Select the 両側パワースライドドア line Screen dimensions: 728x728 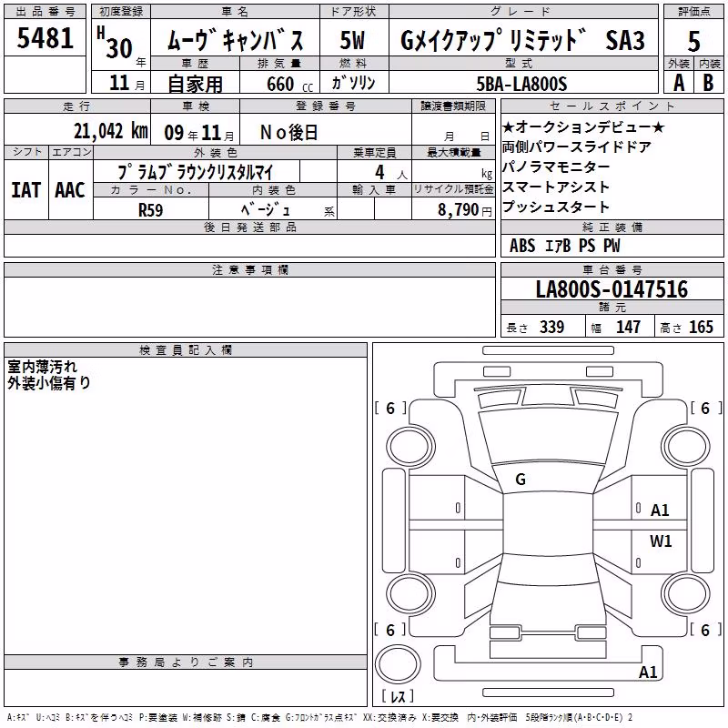click(577, 147)
